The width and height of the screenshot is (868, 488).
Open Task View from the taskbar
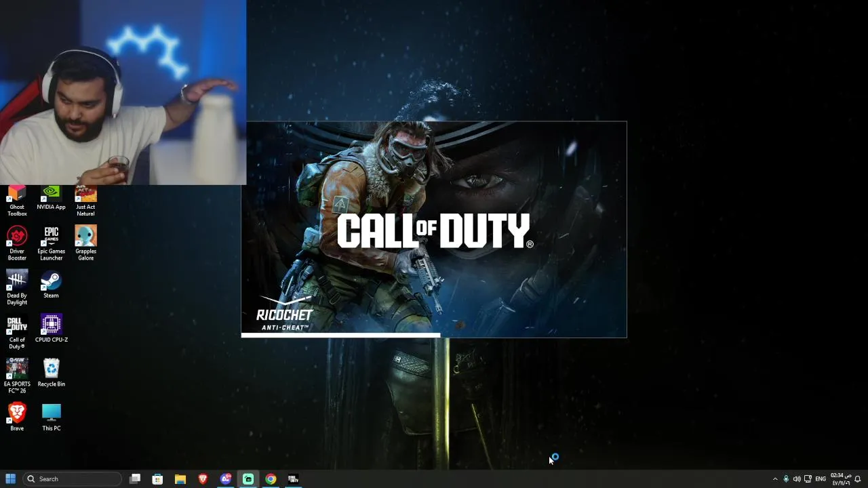[135, 479]
